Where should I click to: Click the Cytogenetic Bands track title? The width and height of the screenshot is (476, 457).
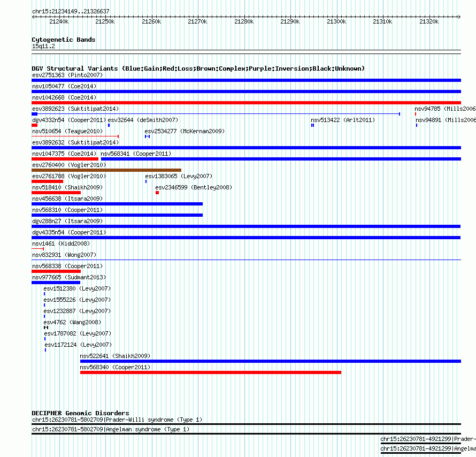point(64,40)
